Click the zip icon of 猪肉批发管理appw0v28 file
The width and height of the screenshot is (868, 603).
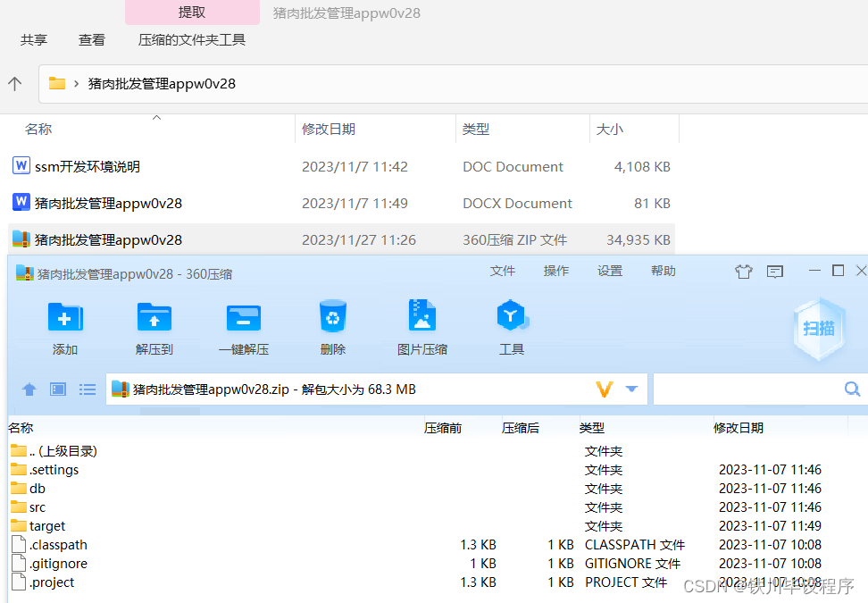coord(21,239)
